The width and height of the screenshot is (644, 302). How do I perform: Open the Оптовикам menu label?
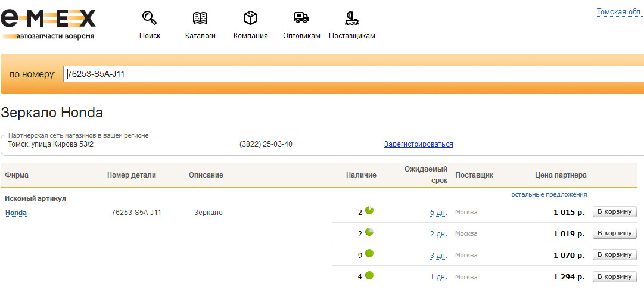tap(301, 36)
